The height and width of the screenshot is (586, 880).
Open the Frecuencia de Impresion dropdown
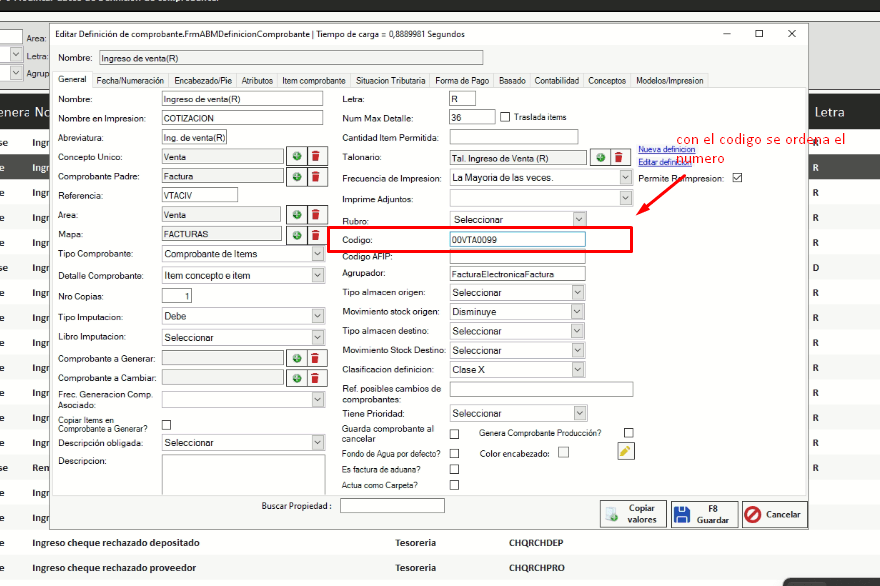[624, 177]
